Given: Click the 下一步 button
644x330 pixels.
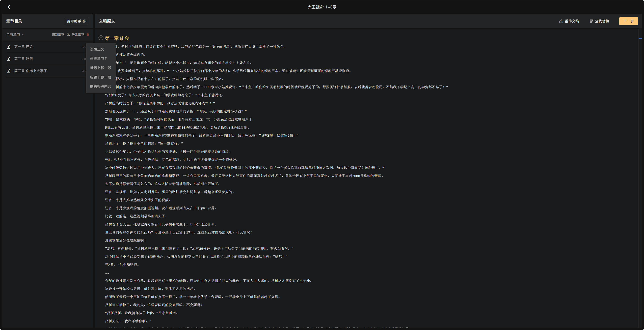Looking at the screenshot, I should tap(628, 21).
